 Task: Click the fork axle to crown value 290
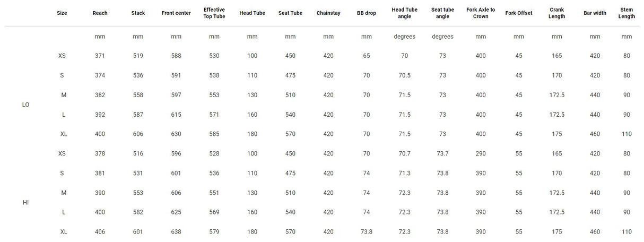[481, 154]
